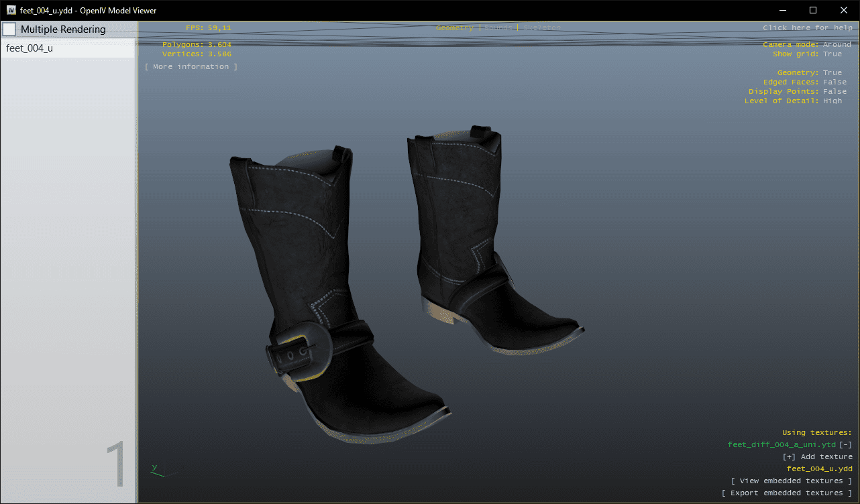Click the XYZ axis gizmo in viewport corner

coord(159,470)
